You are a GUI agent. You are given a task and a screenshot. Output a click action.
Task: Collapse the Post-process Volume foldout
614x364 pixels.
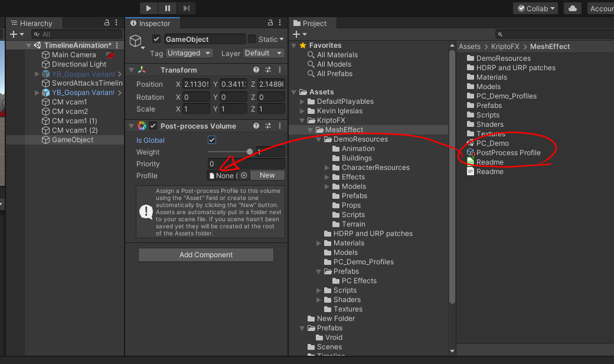coord(131,126)
